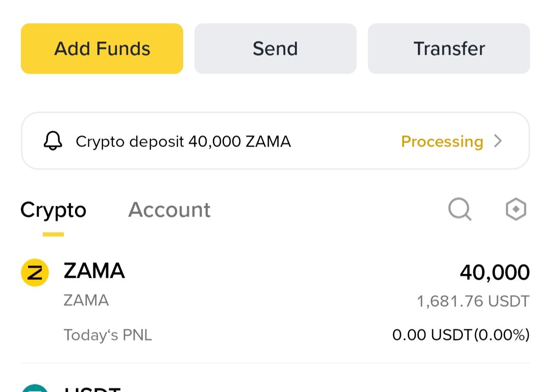
Task: Click the Today's PNL label
Action: (108, 335)
